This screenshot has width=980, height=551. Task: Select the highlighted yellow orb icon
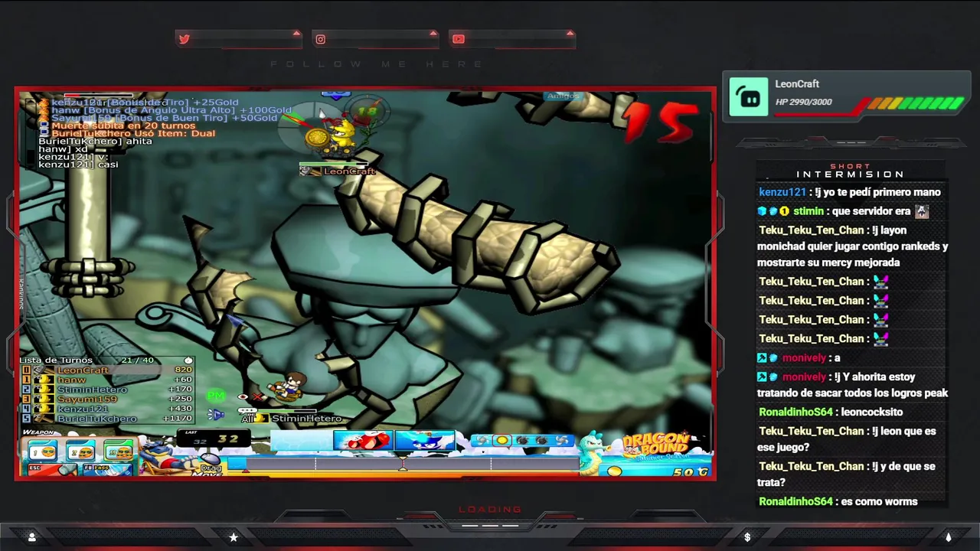point(502,441)
